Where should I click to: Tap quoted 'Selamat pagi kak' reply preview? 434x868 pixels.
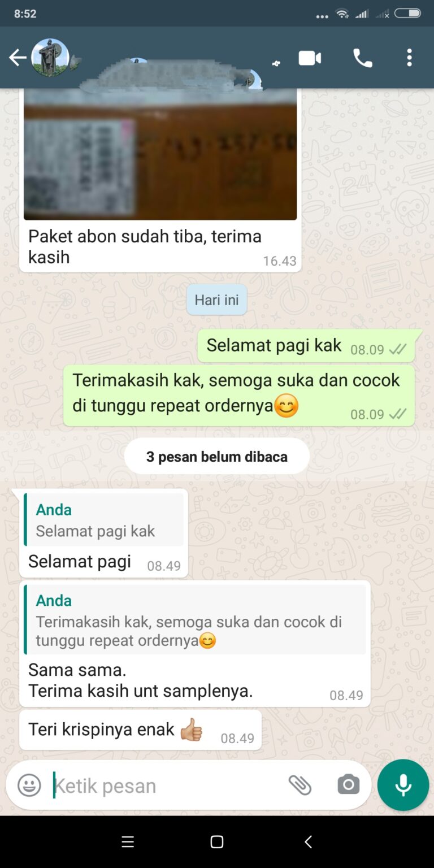tap(104, 520)
